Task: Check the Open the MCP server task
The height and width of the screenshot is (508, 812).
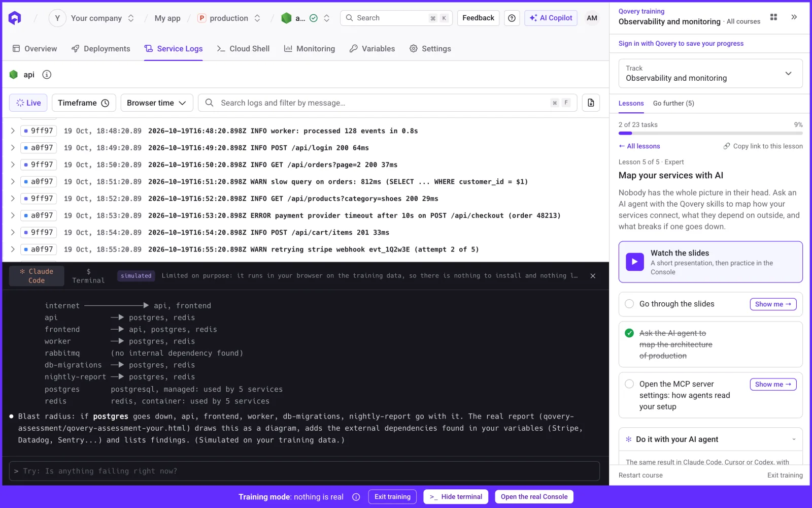Action: point(629,384)
